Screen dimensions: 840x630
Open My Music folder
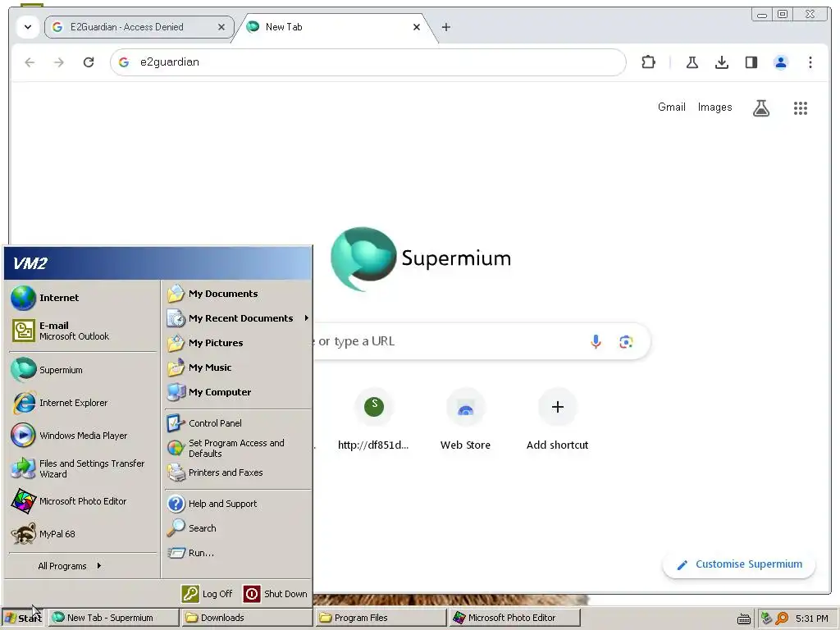click(x=238, y=367)
